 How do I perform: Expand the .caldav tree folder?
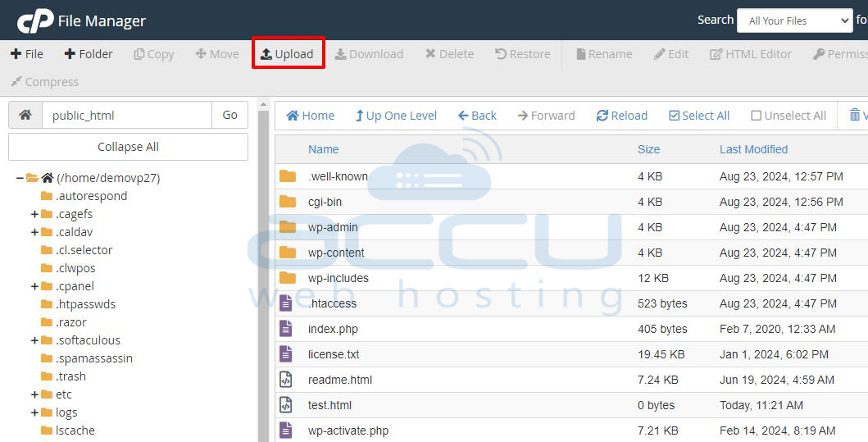pos(34,232)
